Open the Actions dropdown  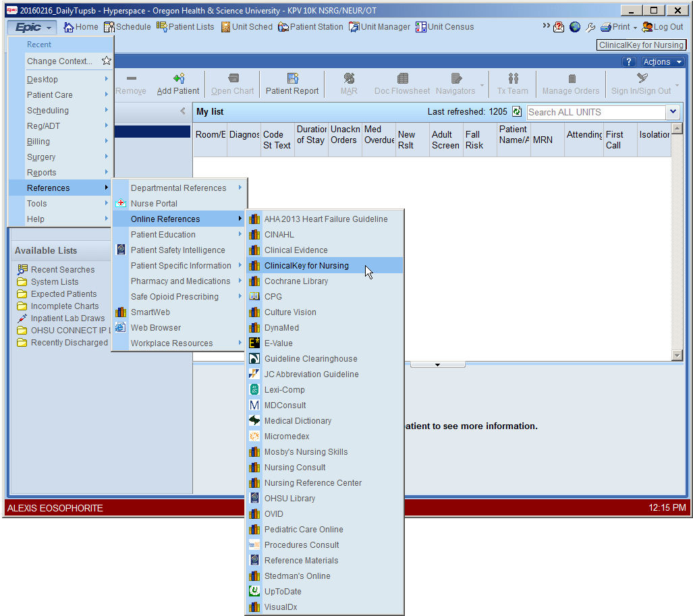click(663, 62)
